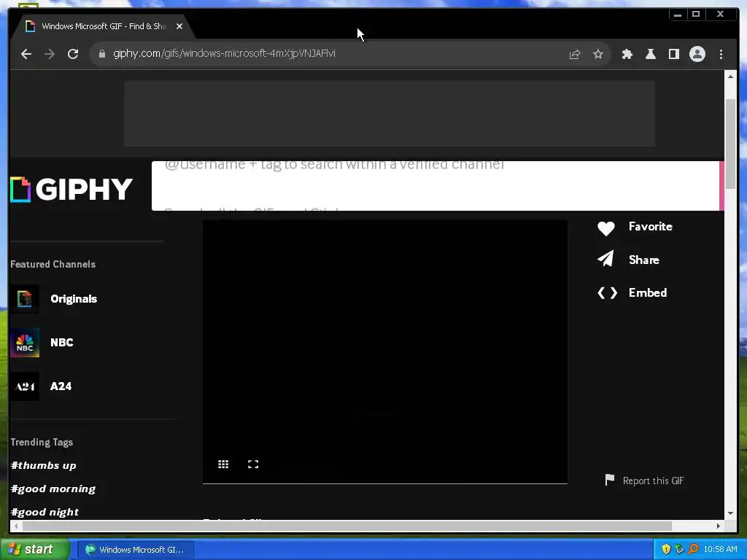Click the Featured Channels heading
This screenshot has height=560, width=747.
click(x=53, y=264)
